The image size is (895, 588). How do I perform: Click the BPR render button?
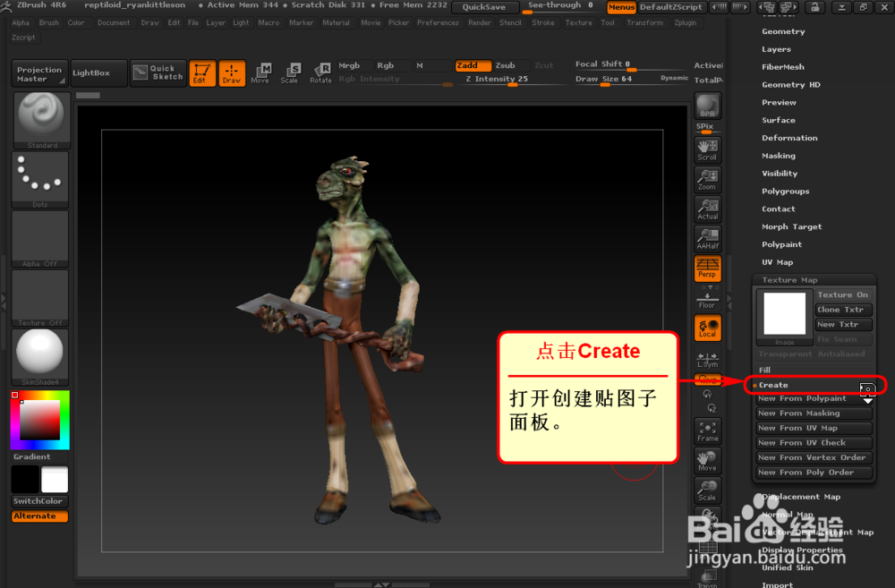(708, 106)
